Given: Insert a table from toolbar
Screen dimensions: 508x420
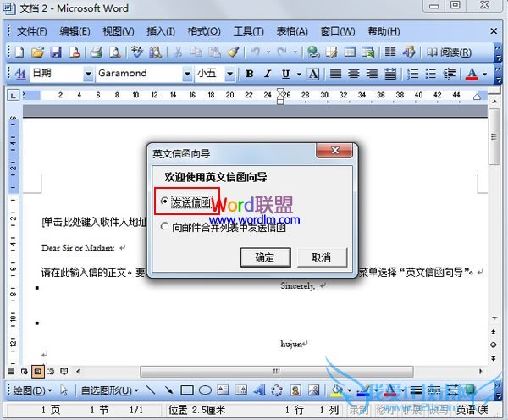Looking at the screenshot, I should 350,52.
